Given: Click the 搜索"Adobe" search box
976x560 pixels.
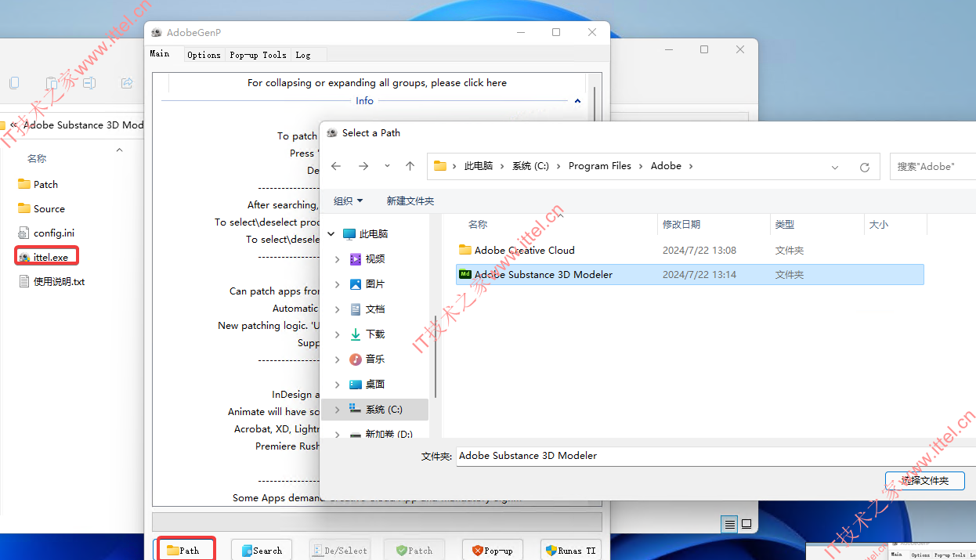Looking at the screenshot, I should [933, 167].
